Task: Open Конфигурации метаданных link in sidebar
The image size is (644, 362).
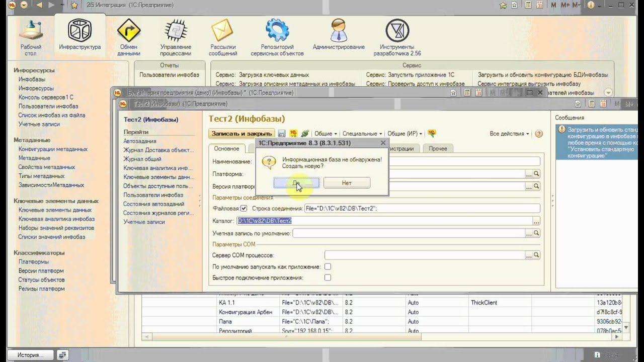Action: (x=53, y=149)
